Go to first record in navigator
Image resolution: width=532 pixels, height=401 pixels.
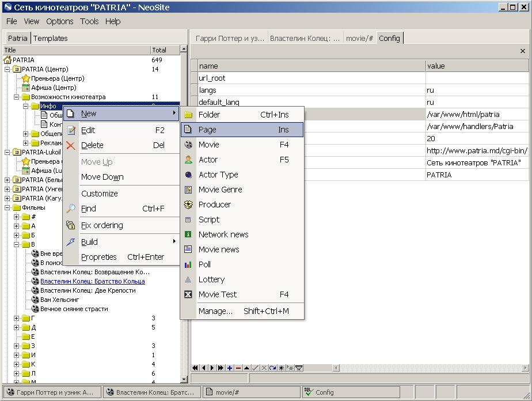[x=196, y=368]
